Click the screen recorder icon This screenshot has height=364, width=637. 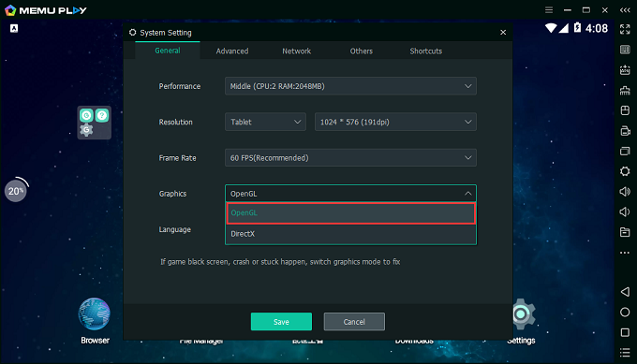pos(625,131)
